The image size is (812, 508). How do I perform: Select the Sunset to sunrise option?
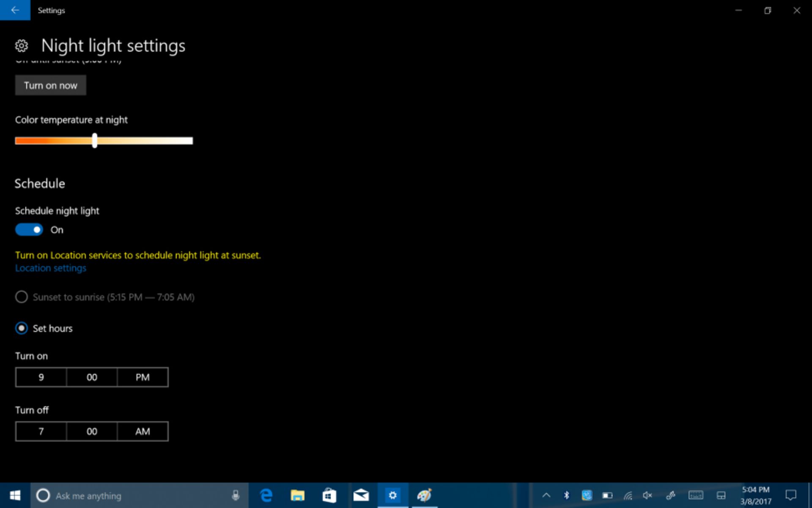pyautogui.click(x=21, y=297)
